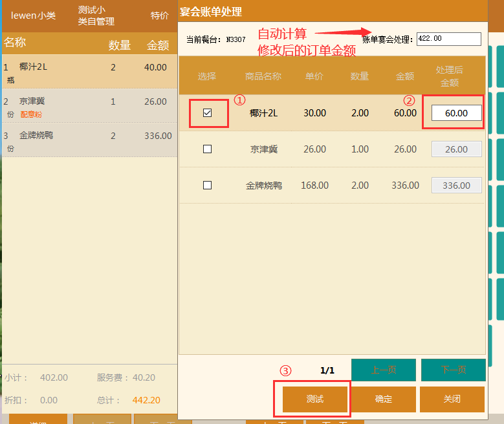Check the 京津冀 selection checkbox
The height and width of the screenshot is (424, 504).
point(208,149)
